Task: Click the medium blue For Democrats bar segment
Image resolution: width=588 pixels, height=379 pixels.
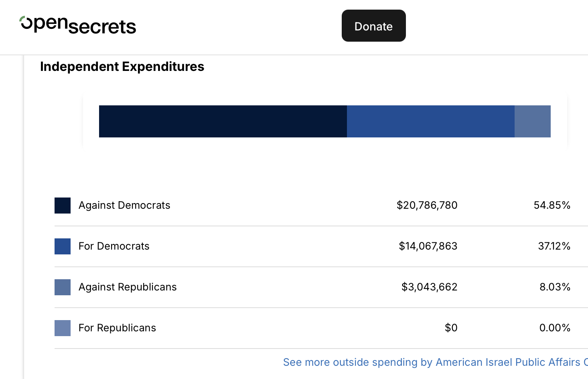Action: (x=430, y=121)
